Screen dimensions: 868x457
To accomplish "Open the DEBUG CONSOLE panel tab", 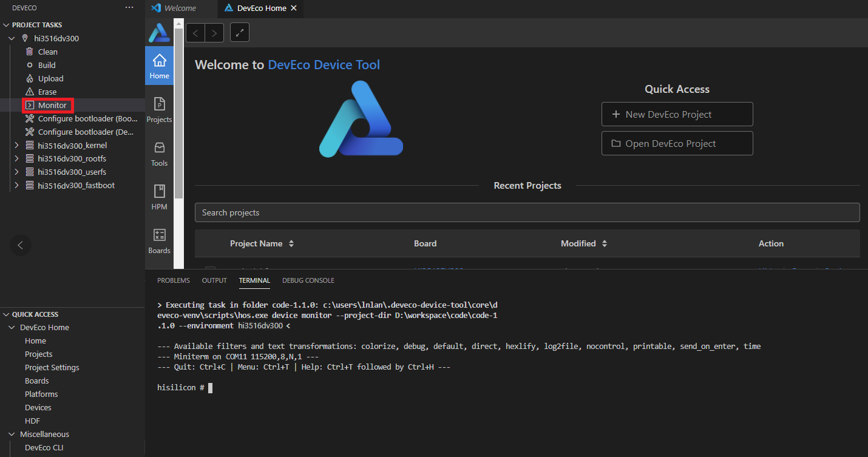I will [308, 280].
